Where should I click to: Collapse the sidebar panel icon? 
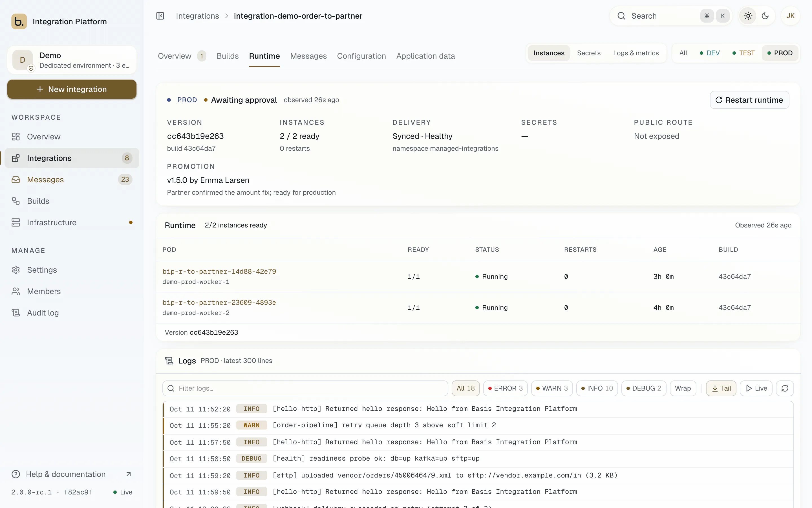pos(160,16)
